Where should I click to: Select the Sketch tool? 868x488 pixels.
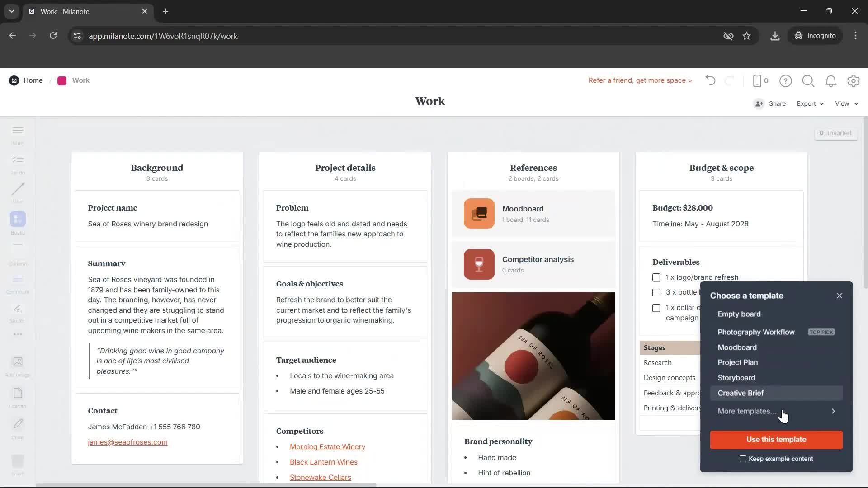[x=17, y=312]
